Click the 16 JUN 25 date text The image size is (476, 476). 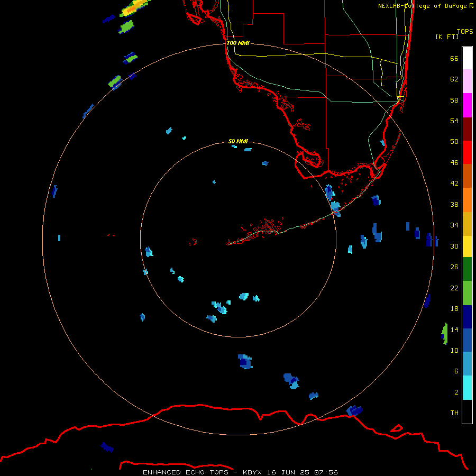(x=288, y=472)
